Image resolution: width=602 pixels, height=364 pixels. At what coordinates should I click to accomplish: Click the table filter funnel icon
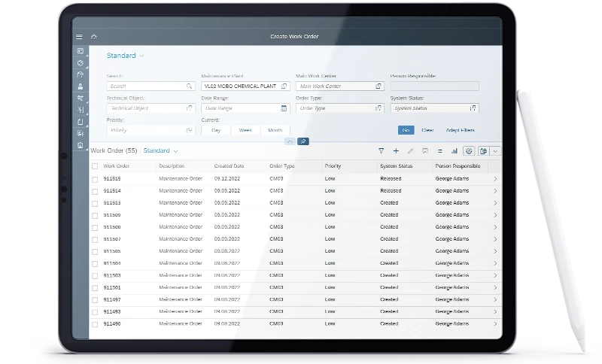(382, 151)
